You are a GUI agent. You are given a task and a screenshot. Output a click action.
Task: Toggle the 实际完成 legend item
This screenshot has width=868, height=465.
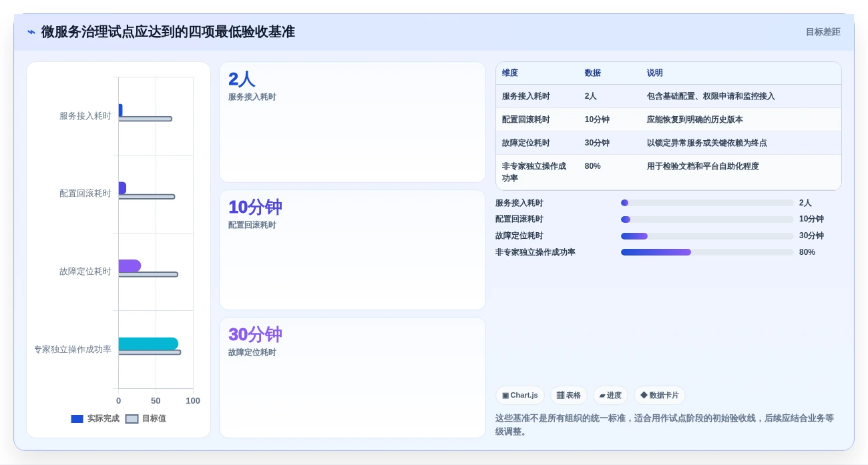point(95,419)
